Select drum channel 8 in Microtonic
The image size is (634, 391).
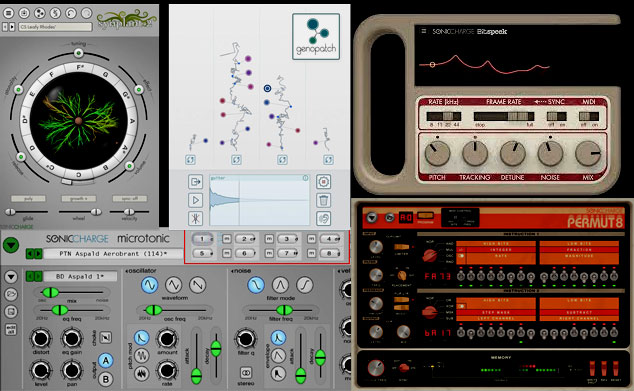[331, 254]
